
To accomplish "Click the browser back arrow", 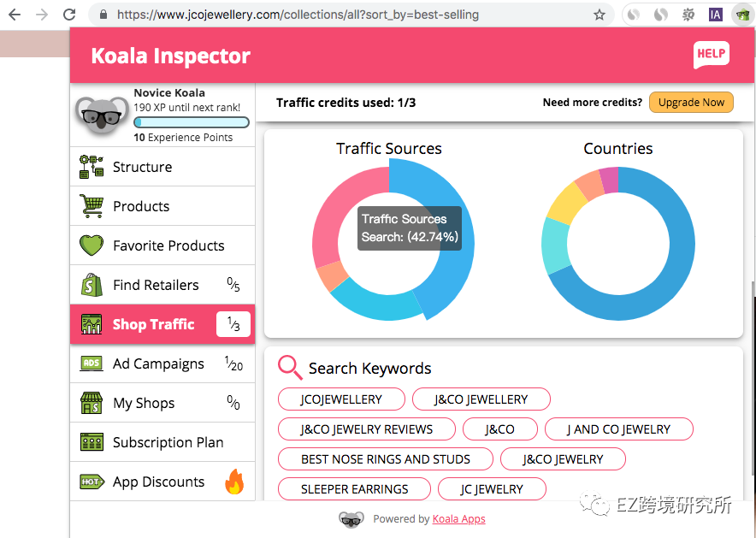I will [15, 15].
